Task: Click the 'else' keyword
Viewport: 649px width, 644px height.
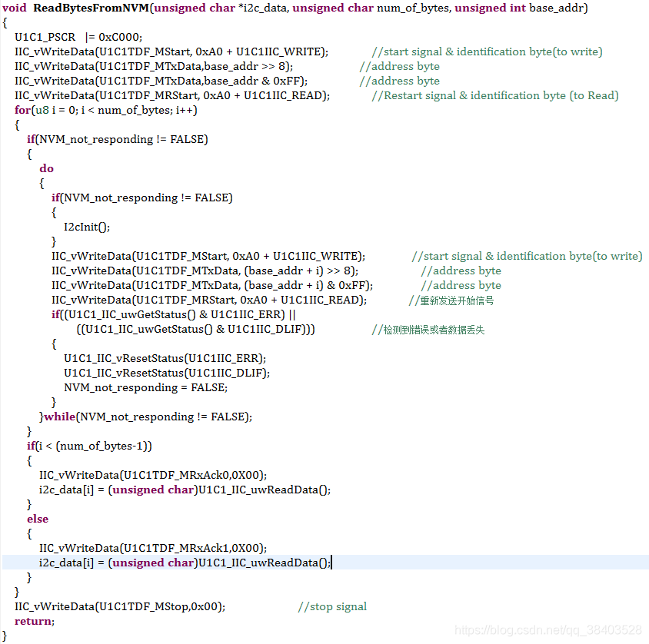Action: [x=38, y=519]
